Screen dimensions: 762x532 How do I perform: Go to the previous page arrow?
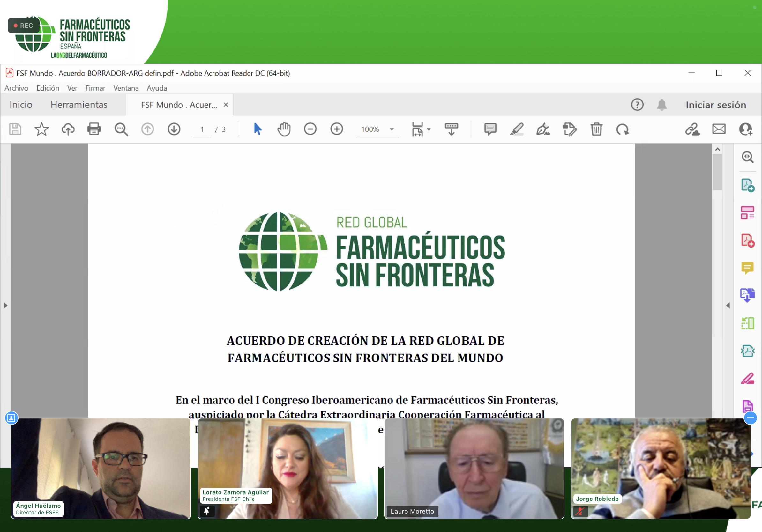pyautogui.click(x=147, y=129)
